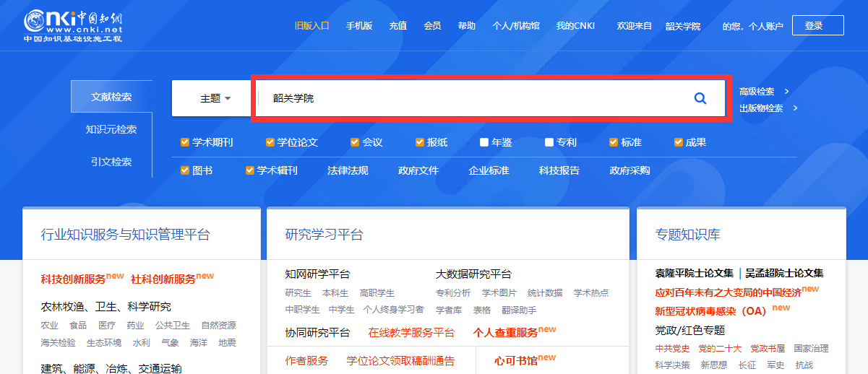This screenshot has height=374, width=868.
Task: Select 法律法规 database link
Action: tap(348, 170)
